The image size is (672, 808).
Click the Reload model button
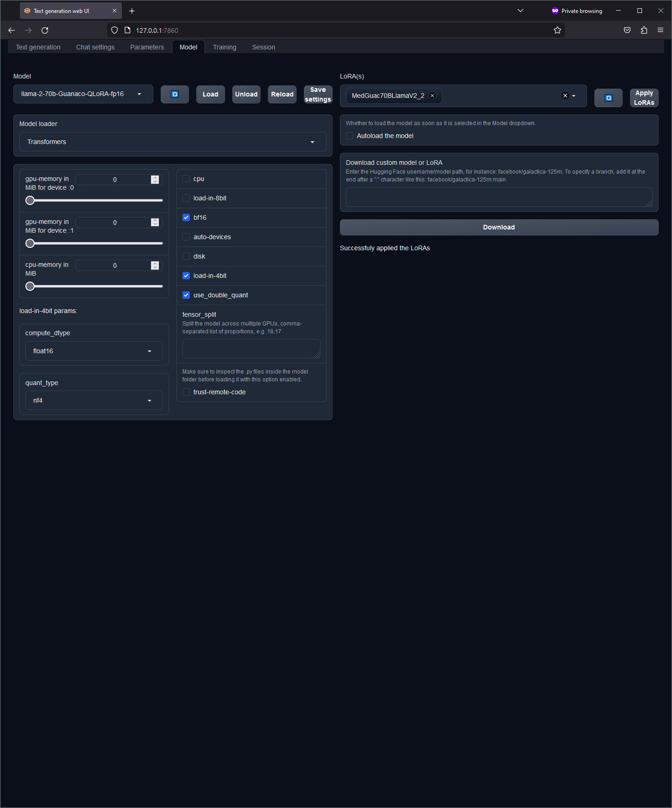point(282,94)
